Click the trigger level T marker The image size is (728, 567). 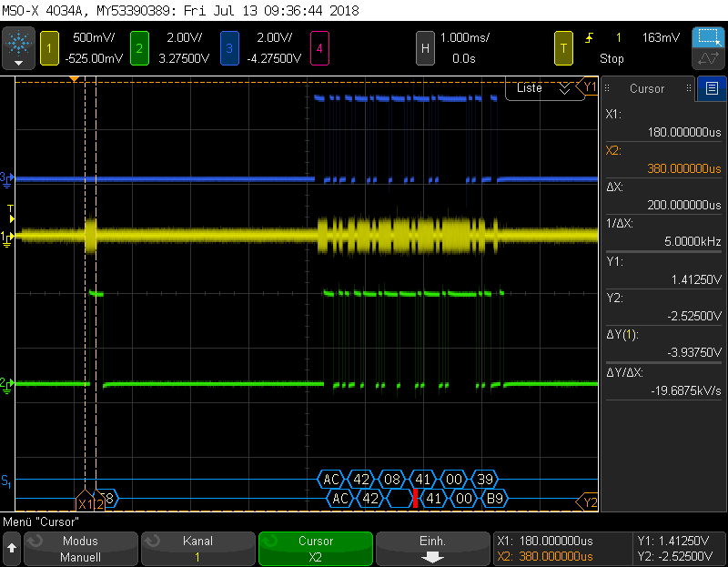tap(11, 214)
